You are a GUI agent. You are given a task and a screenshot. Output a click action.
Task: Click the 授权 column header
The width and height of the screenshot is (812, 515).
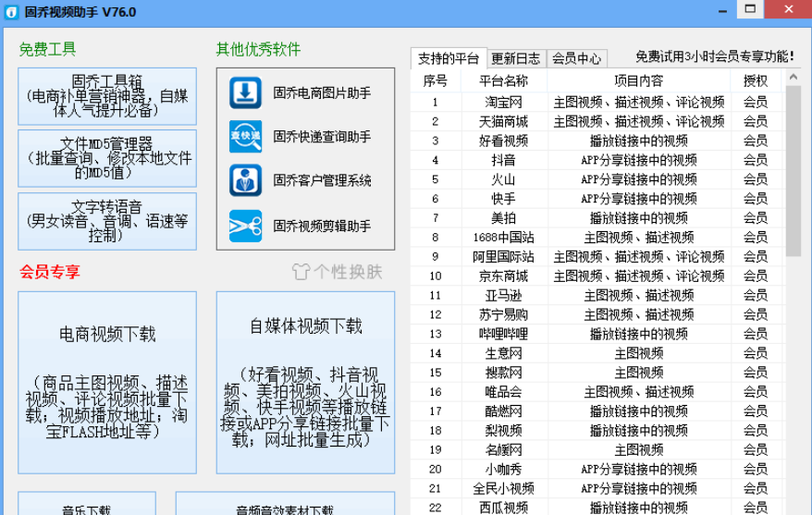pos(755,80)
